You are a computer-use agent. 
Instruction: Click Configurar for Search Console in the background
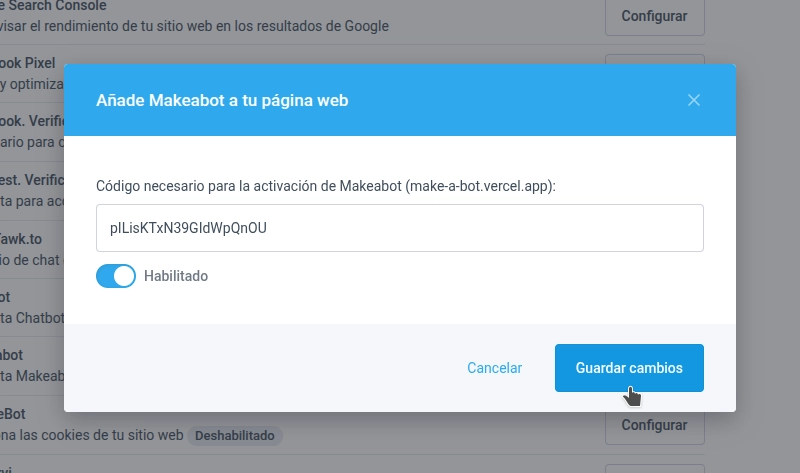point(655,16)
